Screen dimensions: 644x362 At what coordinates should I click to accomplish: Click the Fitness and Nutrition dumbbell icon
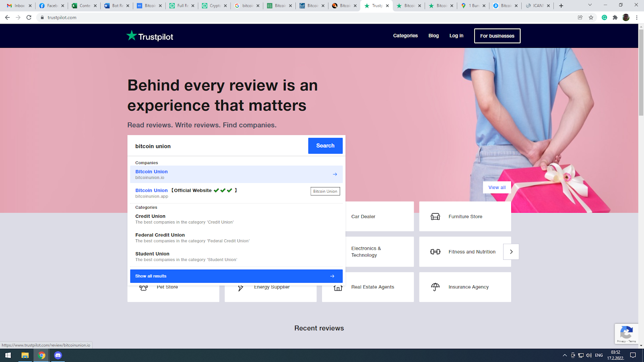(435, 252)
